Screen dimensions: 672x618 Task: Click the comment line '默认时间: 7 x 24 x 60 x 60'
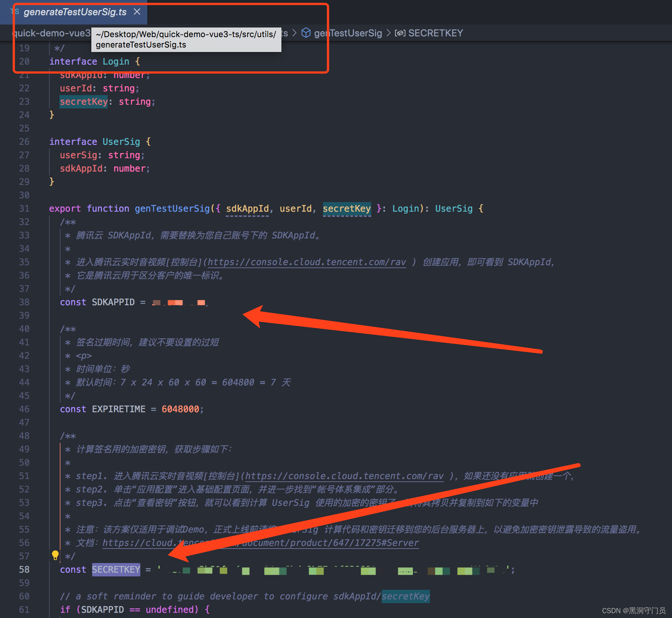tap(177, 383)
